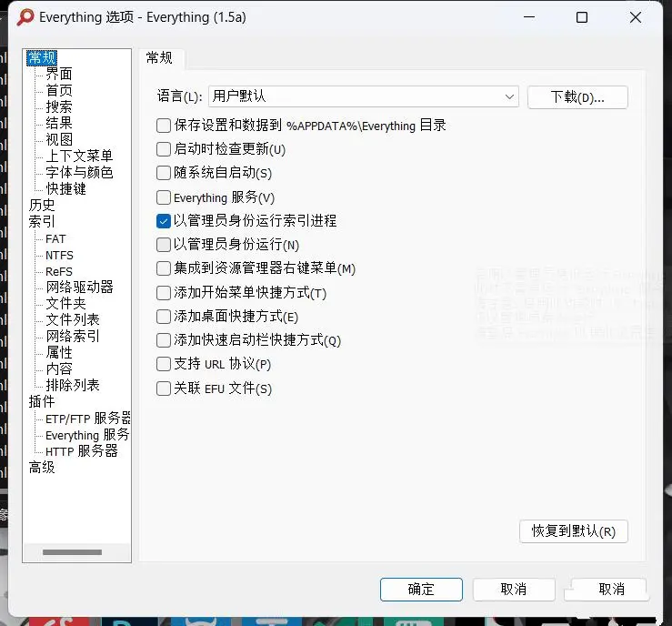The height and width of the screenshot is (626, 672).
Task: Select 上下文菜单 tree item
Action: (x=79, y=156)
